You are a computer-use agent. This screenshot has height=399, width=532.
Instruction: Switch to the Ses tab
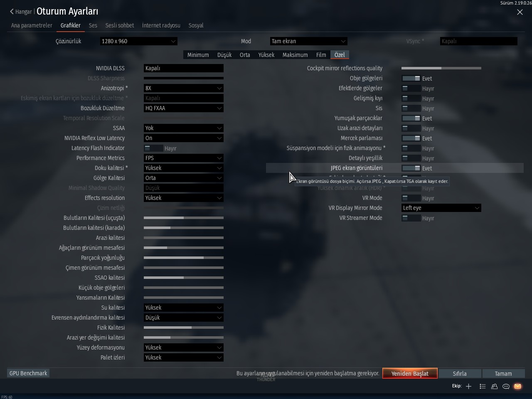pos(93,25)
